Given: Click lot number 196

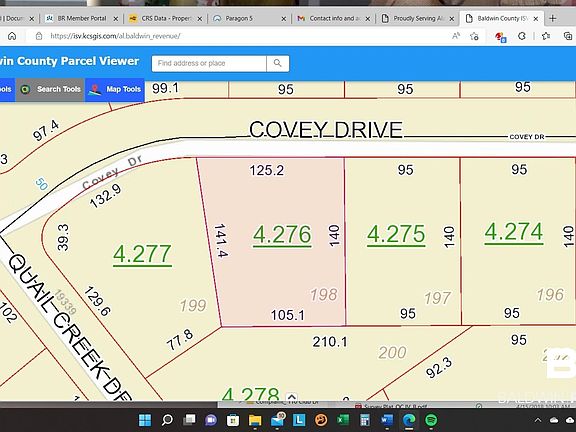Looking at the screenshot, I should [x=550, y=295].
